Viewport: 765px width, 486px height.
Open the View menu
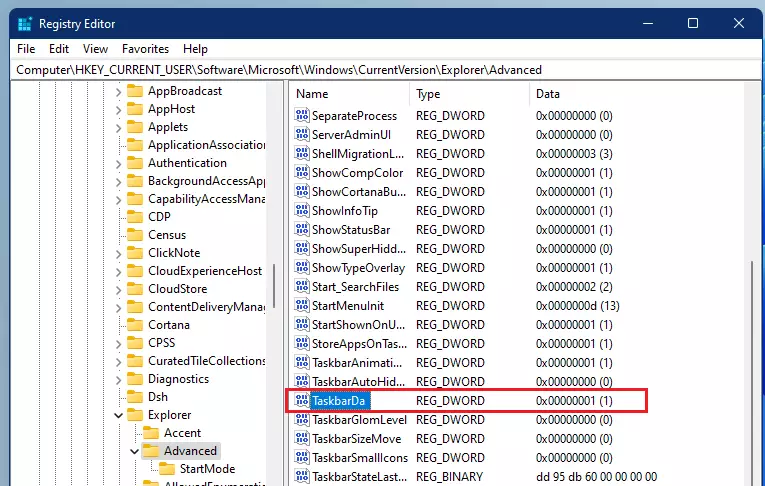point(95,49)
